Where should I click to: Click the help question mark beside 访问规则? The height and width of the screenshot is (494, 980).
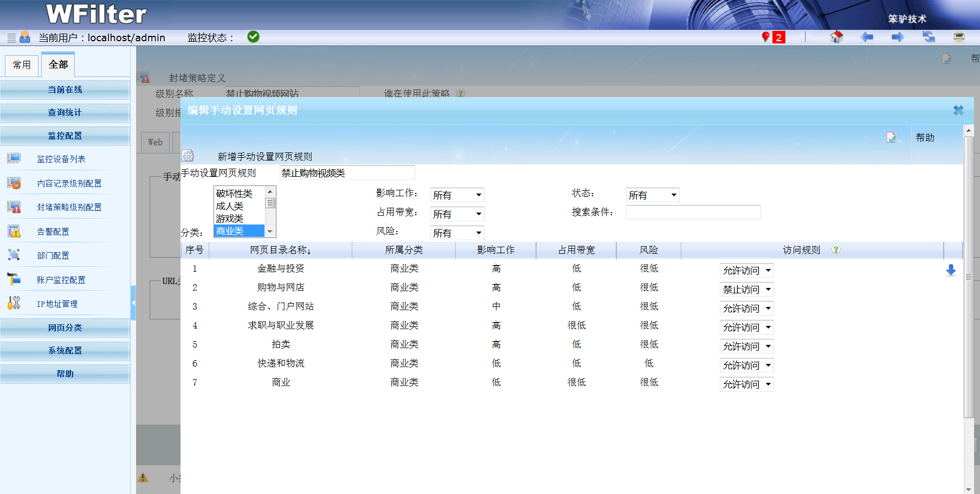click(x=836, y=249)
